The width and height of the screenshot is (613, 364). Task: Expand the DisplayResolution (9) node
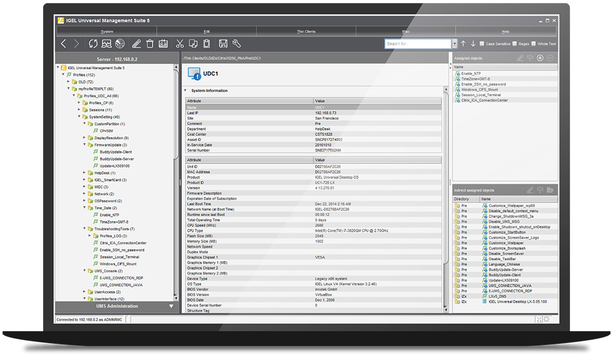coord(84,138)
